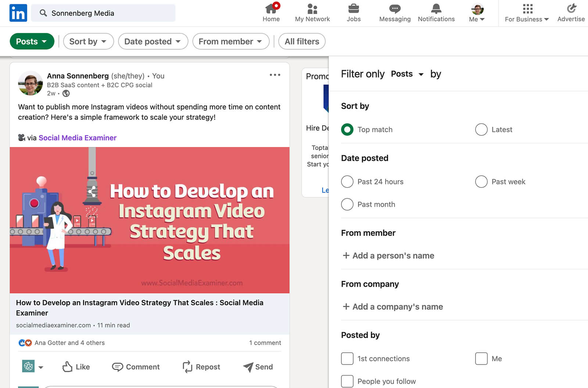
Task: Check the Me checkbox under Posted by
Action: pyautogui.click(x=481, y=359)
